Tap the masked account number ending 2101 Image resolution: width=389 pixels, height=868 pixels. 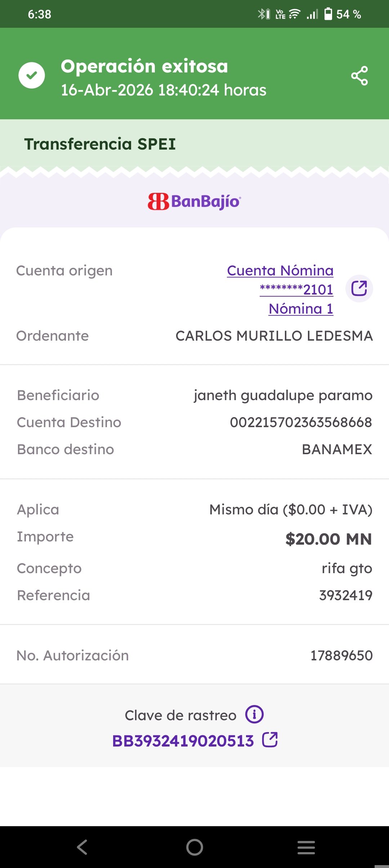(x=296, y=289)
